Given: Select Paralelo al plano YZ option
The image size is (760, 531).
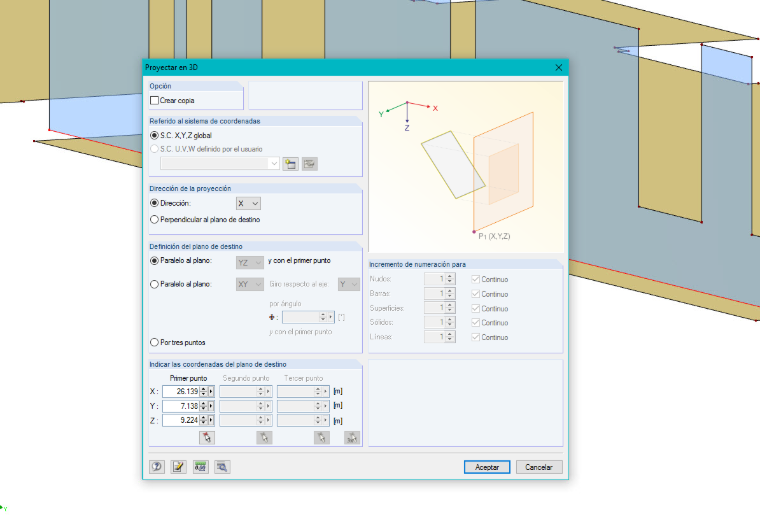Looking at the screenshot, I should 154,261.
